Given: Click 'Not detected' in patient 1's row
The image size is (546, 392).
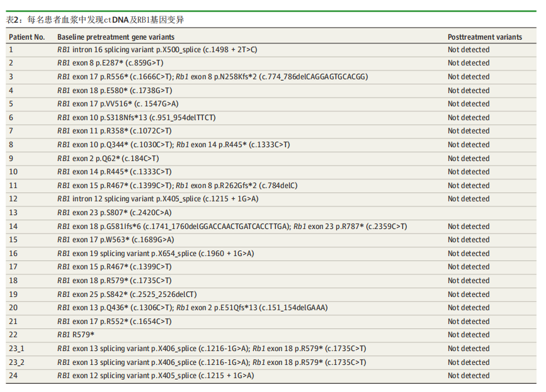Looking at the screenshot, I should click(469, 50).
